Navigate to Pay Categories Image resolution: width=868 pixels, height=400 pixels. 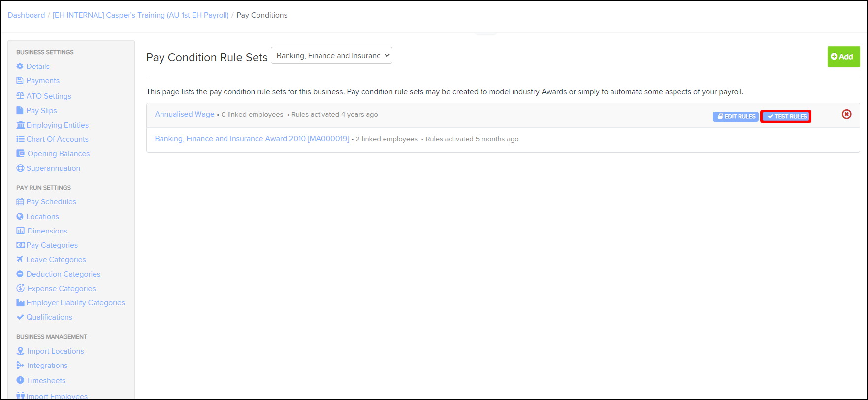(x=52, y=245)
